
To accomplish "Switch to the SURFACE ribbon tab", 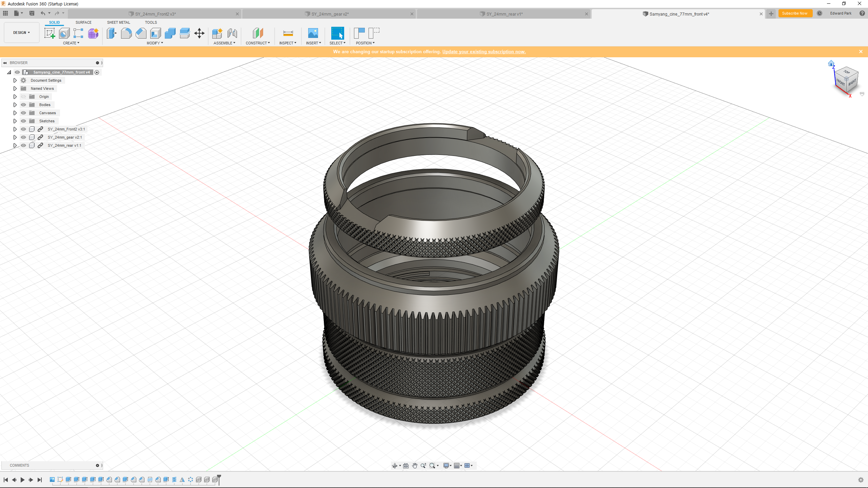I will [x=83, y=22].
